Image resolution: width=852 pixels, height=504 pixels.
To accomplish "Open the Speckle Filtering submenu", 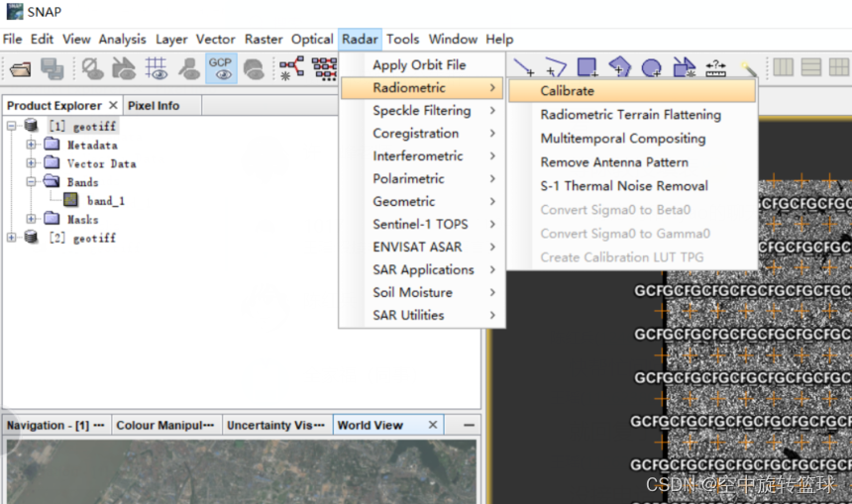I will (x=422, y=110).
